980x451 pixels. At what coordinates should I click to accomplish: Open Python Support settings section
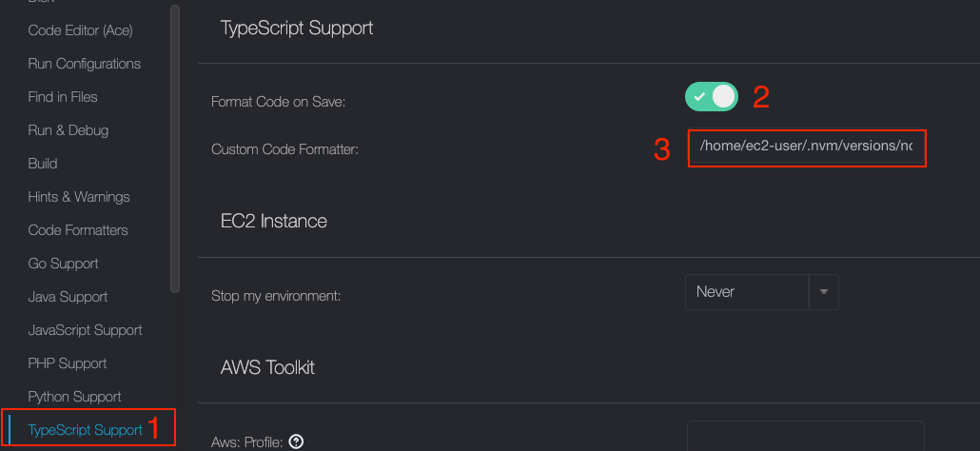[74, 397]
